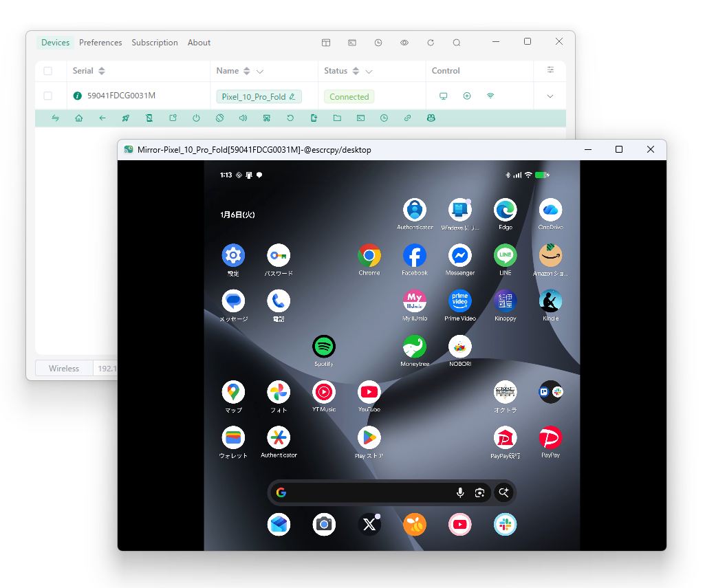Toggle the eye (preview) icon in the title bar

(404, 42)
